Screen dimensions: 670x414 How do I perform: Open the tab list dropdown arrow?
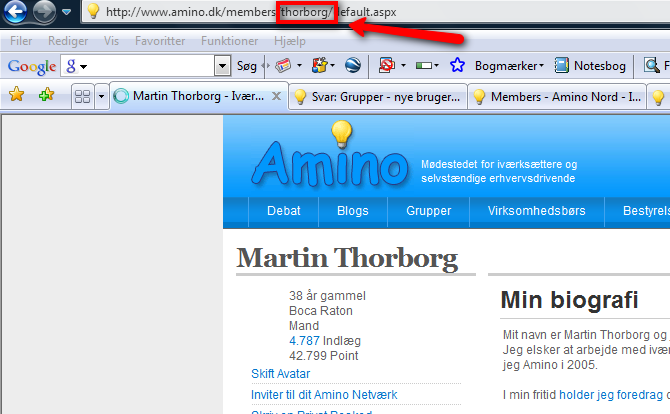point(101,97)
